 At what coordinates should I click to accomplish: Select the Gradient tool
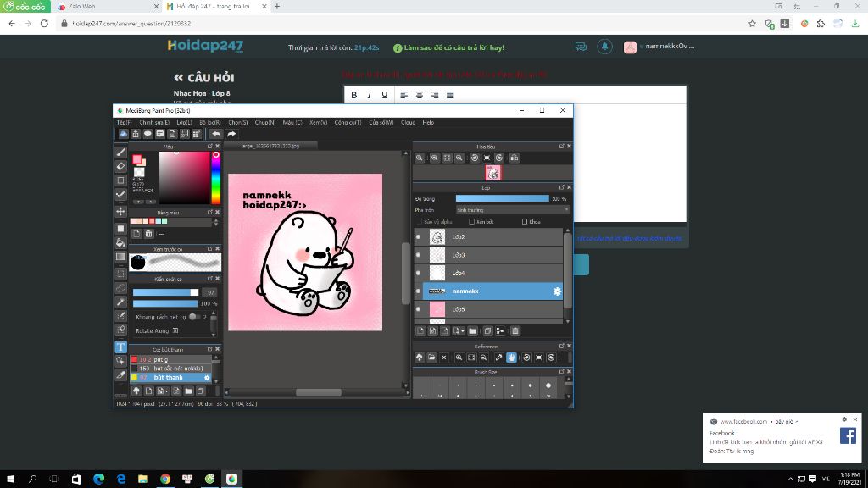120,257
